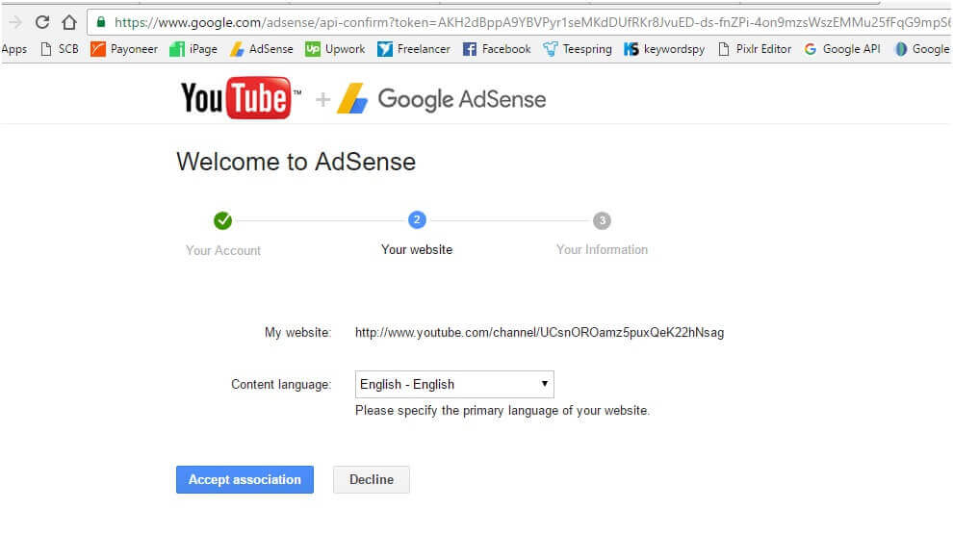Click the Decline button
This screenshot has width=953, height=560.
tap(371, 479)
